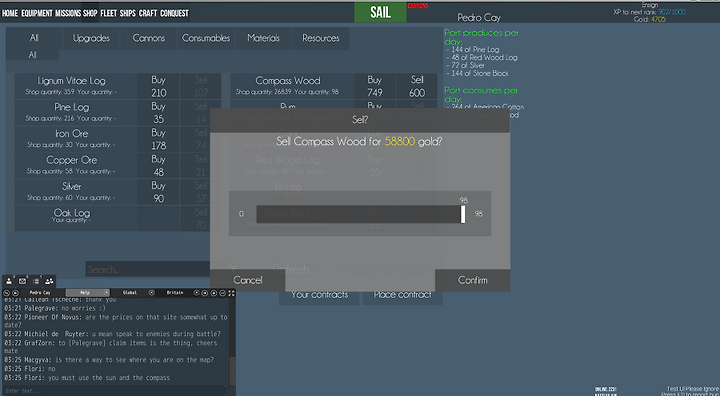This screenshot has height=396, width=720.
Task: Select the Upgrades shop tab
Action: pos(91,38)
